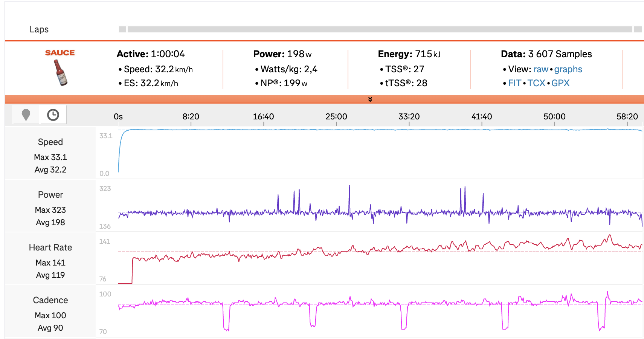Viewport: 644px width, 339px height.
Task: Switch x-axis to time with clock icon
Action: [x=53, y=115]
